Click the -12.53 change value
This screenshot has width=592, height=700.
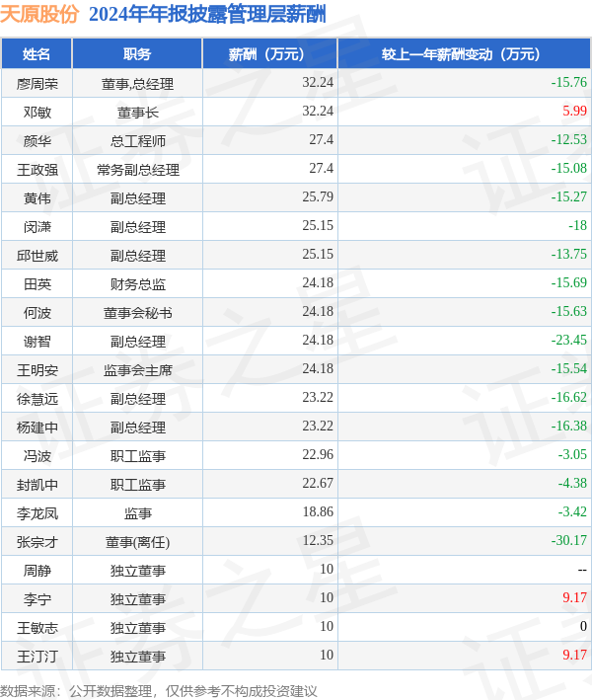[x=568, y=139]
